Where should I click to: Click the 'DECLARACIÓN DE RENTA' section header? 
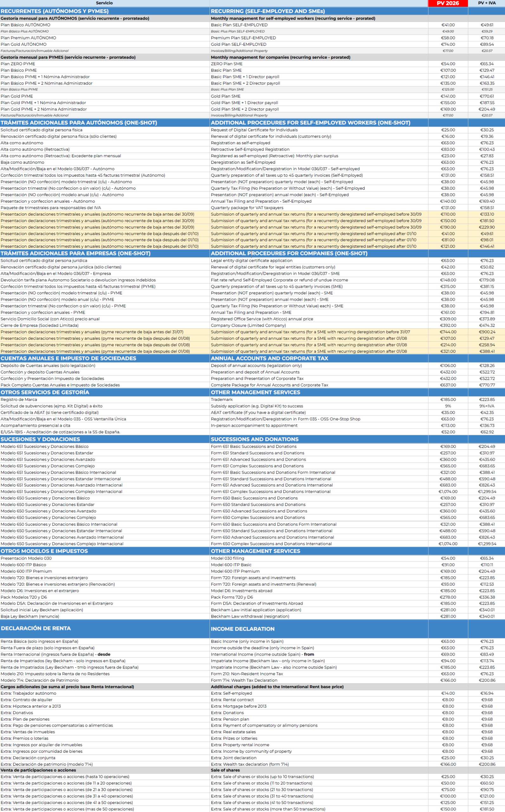(x=36, y=628)
